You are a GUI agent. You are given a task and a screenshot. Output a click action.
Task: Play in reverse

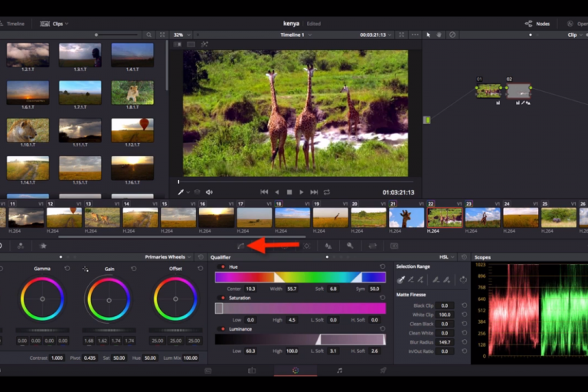[277, 192]
